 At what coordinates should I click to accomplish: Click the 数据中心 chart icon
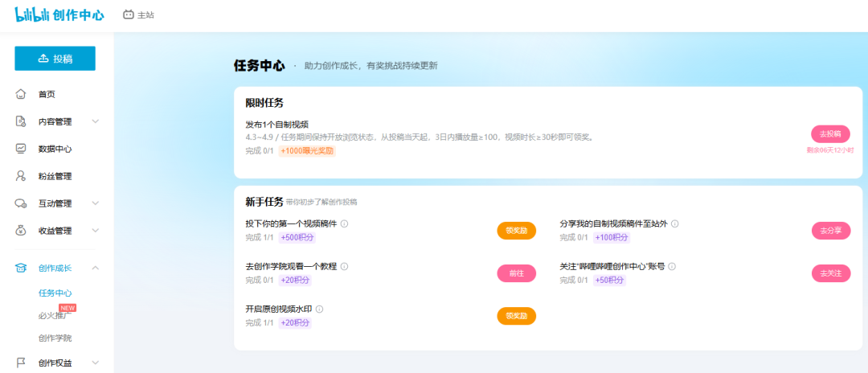pyautogui.click(x=20, y=149)
